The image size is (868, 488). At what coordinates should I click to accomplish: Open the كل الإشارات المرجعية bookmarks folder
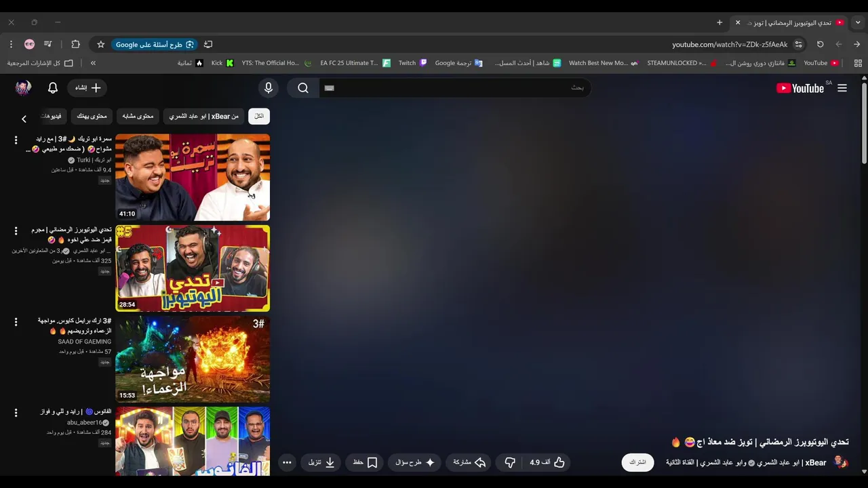[x=40, y=63]
